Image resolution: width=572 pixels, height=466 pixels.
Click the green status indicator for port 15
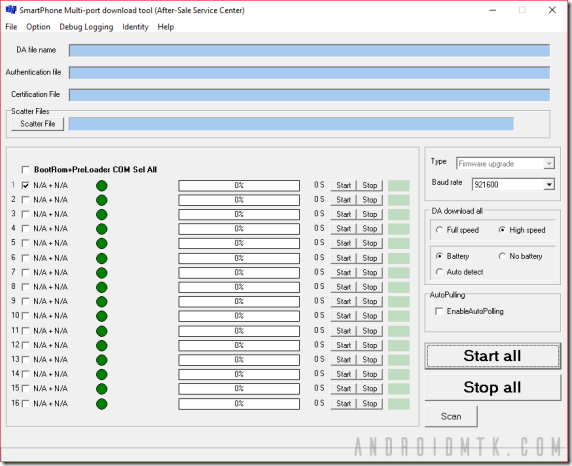click(x=102, y=389)
